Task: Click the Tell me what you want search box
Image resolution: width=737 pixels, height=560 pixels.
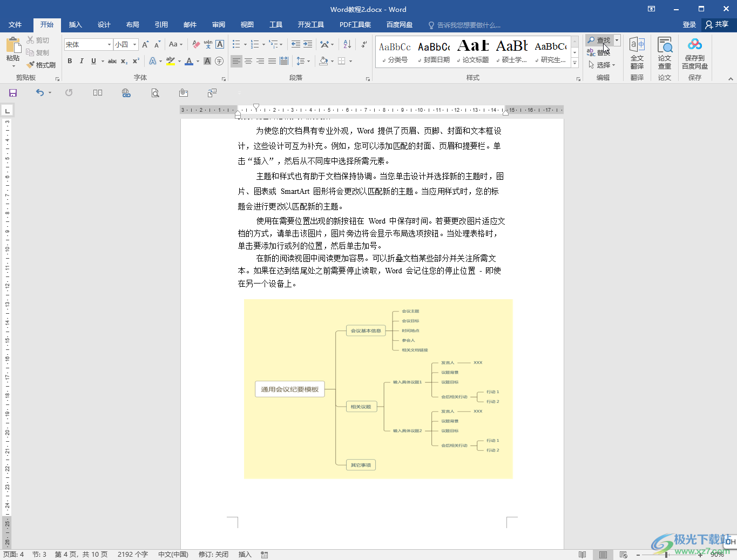Action: click(464, 25)
